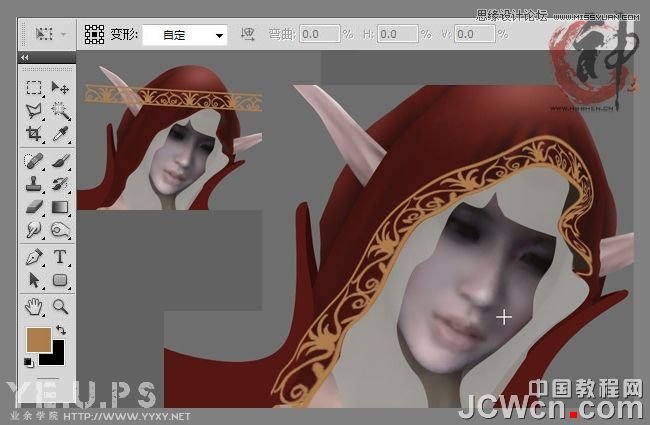Viewport: 650px width, 425px height.
Task: Select the Sponge tool
Action: click(60, 229)
